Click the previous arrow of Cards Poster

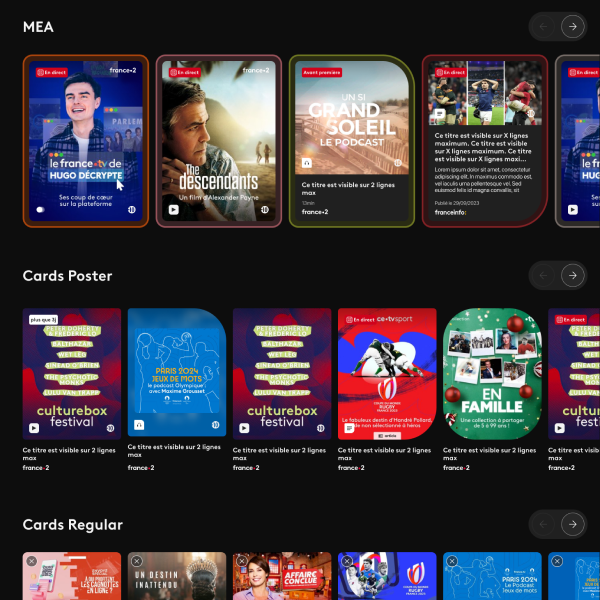click(x=543, y=276)
